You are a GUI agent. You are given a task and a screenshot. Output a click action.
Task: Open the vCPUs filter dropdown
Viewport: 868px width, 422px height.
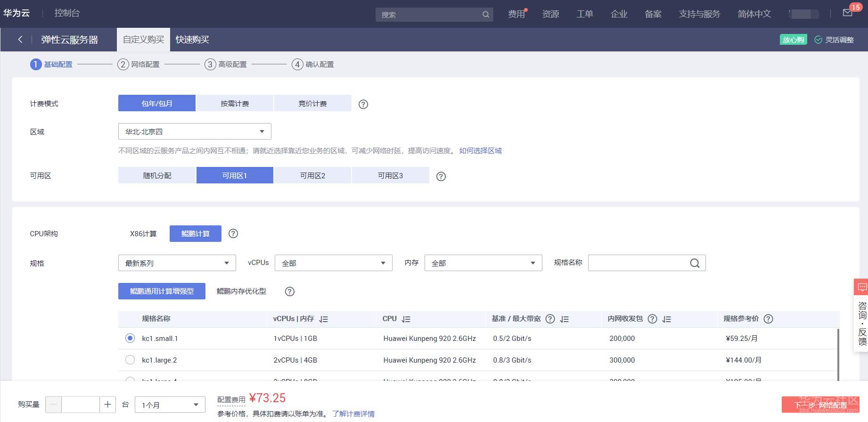point(334,263)
